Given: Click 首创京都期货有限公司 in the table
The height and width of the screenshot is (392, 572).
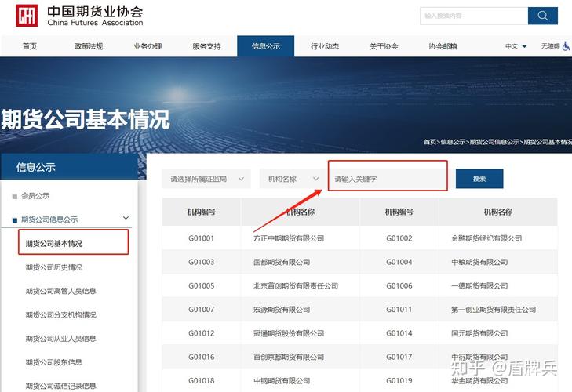Looking at the screenshot, I should [x=289, y=357].
